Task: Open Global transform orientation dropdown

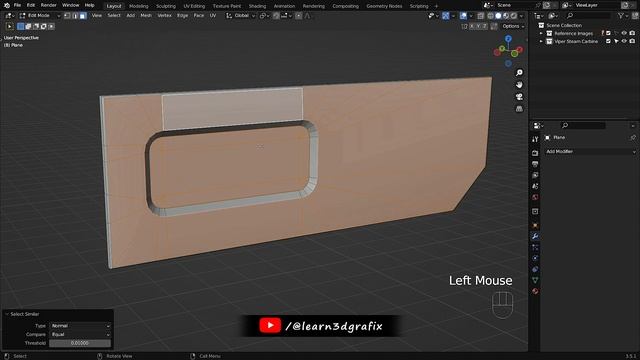Action: click(x=241, y=16)
